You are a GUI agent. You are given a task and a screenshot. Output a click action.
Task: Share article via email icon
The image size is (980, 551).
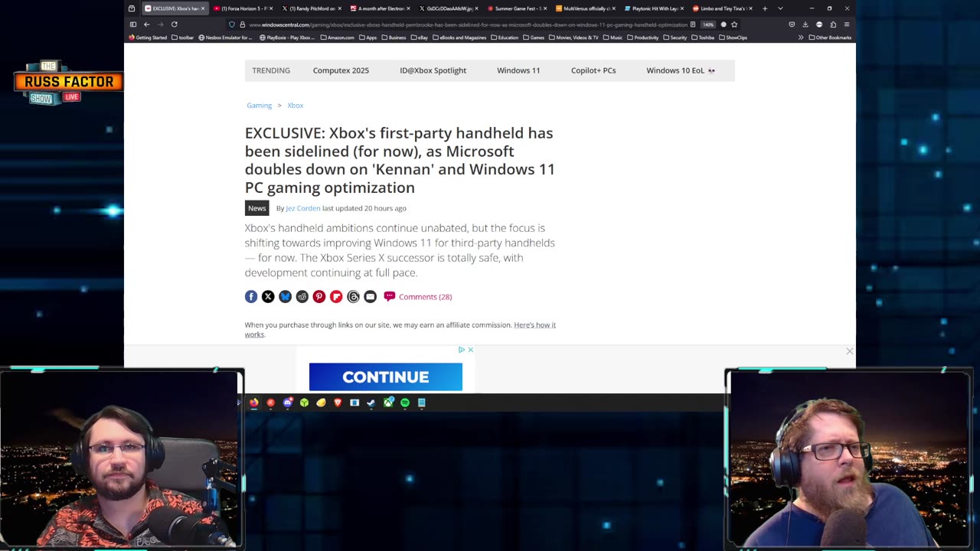370,296
